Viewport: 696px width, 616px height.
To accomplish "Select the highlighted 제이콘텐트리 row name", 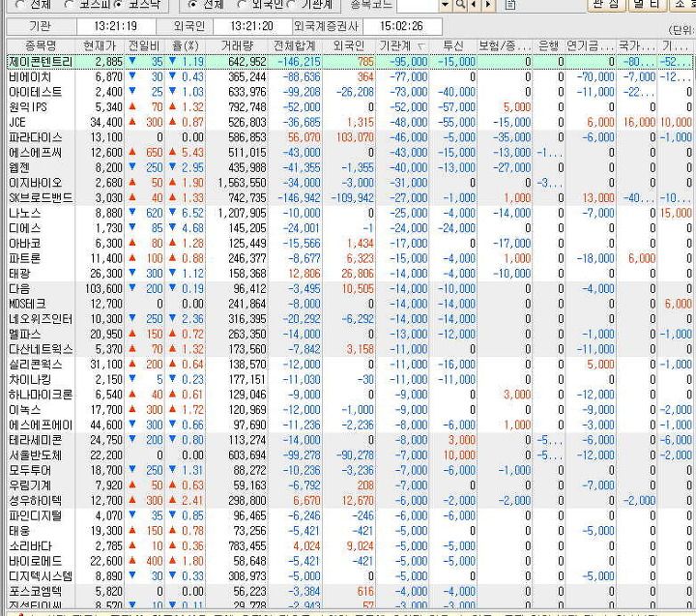I will point(41,61).
